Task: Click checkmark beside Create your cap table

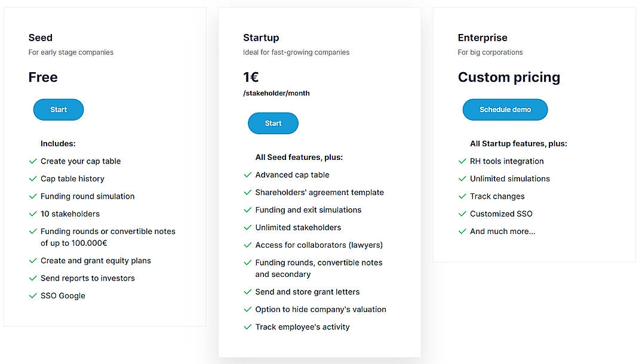Action: tap(33, 161)
